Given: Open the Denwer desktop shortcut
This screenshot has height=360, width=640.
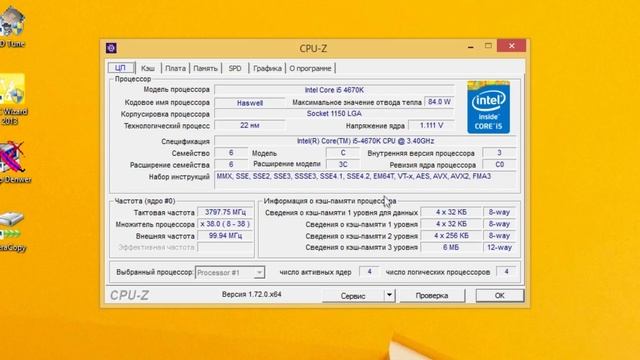Looking at the screenshot, I should (x=15, y=162).
